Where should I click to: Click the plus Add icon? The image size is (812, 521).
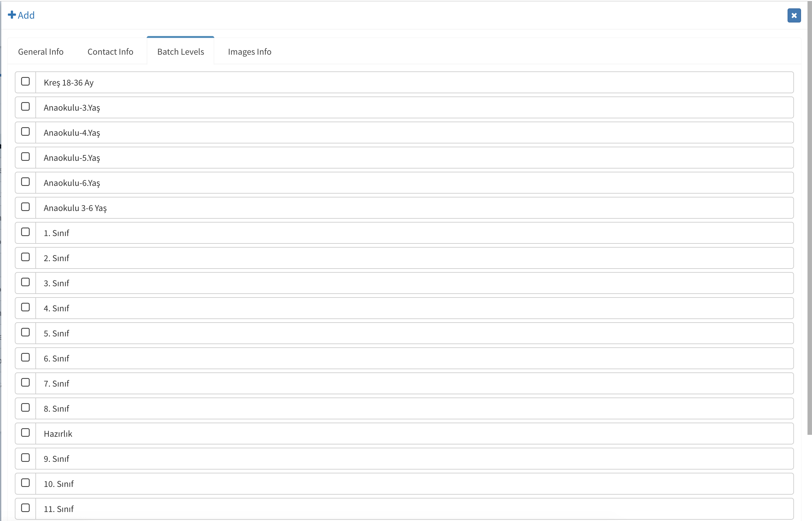[12, 15]
